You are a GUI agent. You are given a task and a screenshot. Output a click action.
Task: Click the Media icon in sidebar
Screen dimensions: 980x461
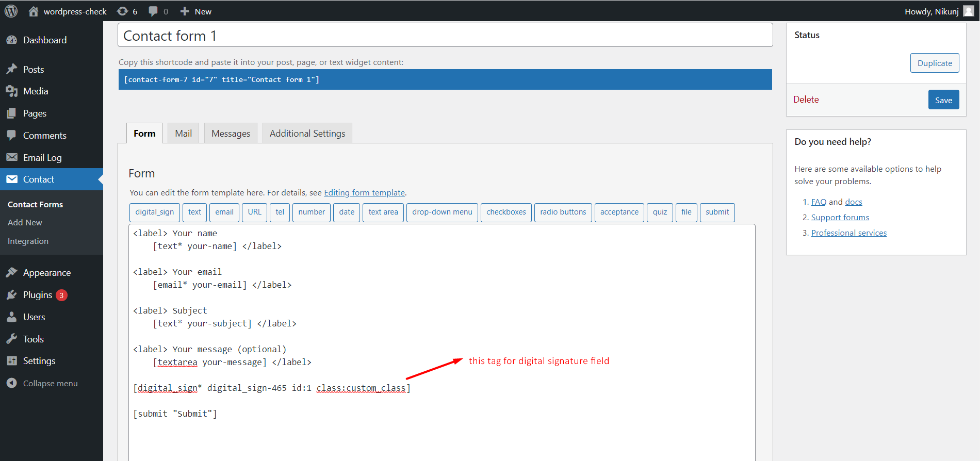(12, 91)
